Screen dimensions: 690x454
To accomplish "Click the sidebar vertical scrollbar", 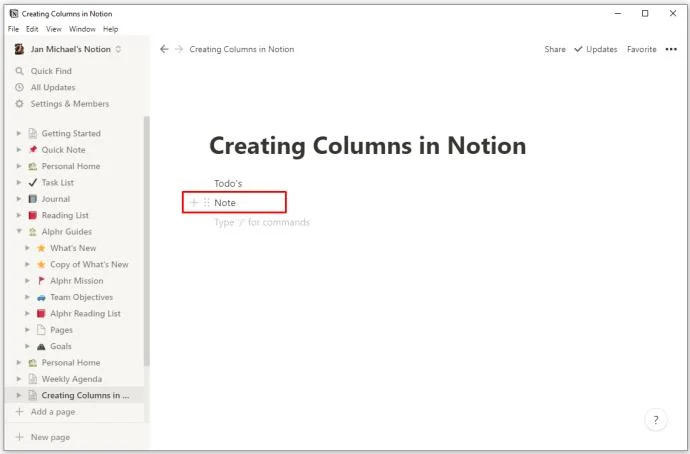I will pos(147,241).
